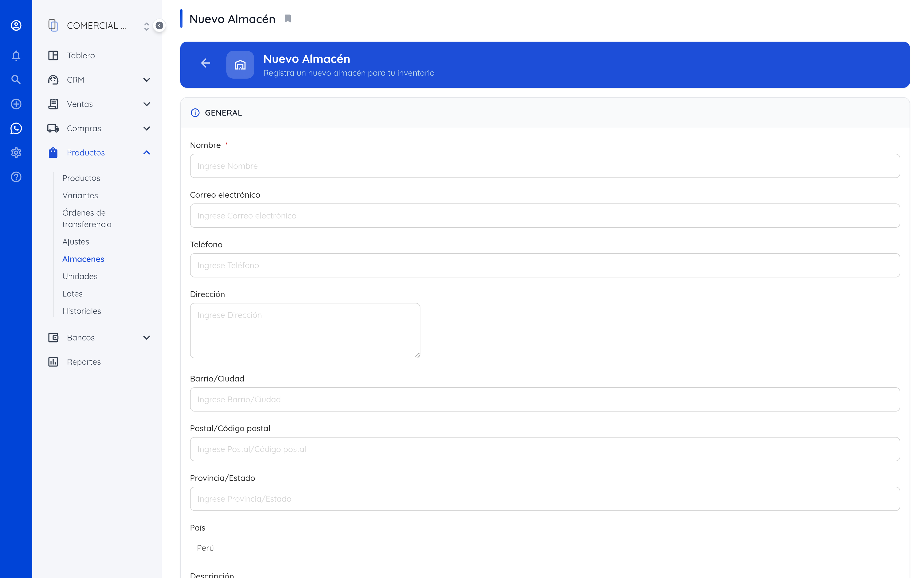Open Órdenes de transferencia
The width and height of the screenshot is (924, 578).
click(x=87, y=218)
